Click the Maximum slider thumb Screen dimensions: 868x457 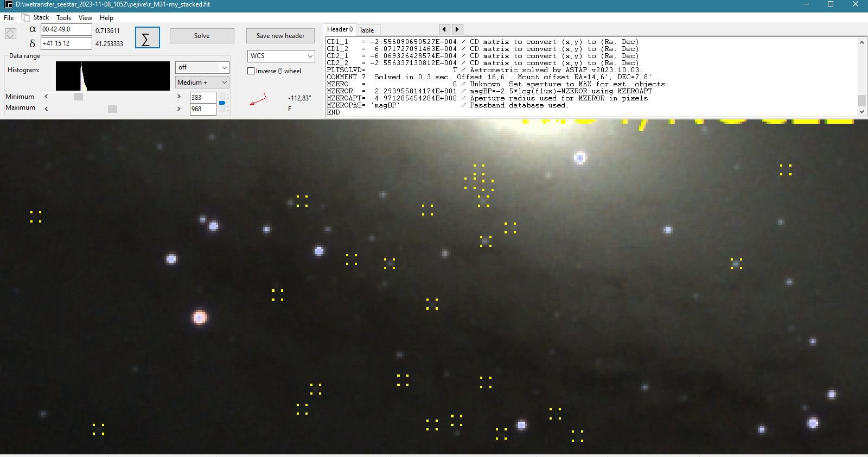[112, 109]
